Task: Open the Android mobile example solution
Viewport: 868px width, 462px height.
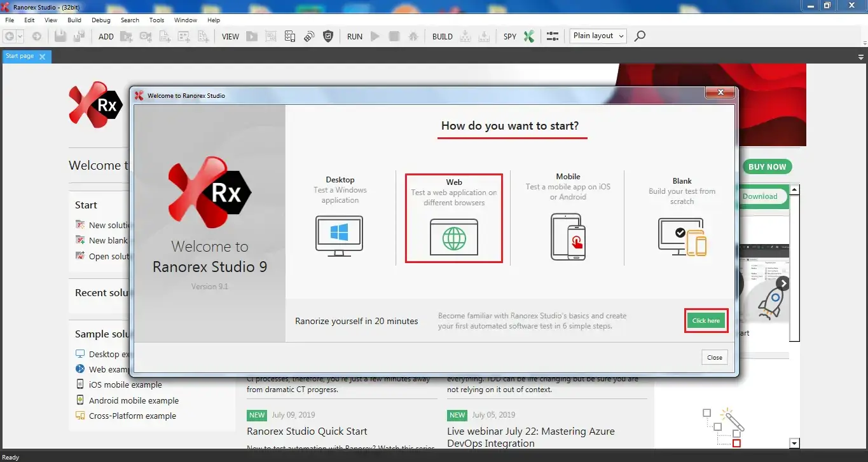Action: 134,400
